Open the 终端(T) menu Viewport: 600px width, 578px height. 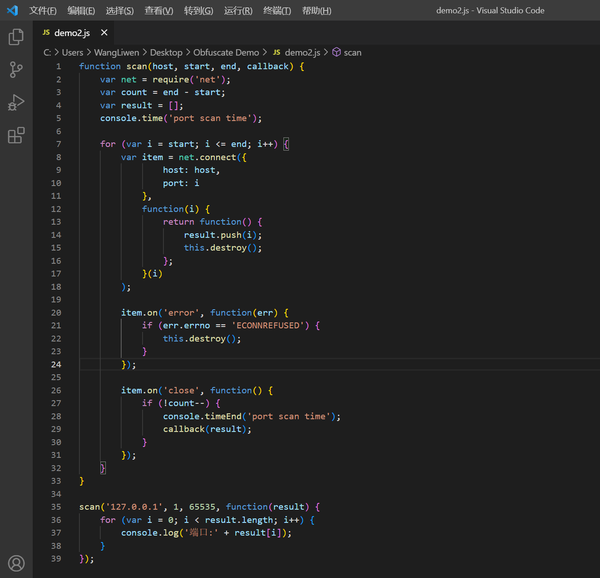[277, 11]
